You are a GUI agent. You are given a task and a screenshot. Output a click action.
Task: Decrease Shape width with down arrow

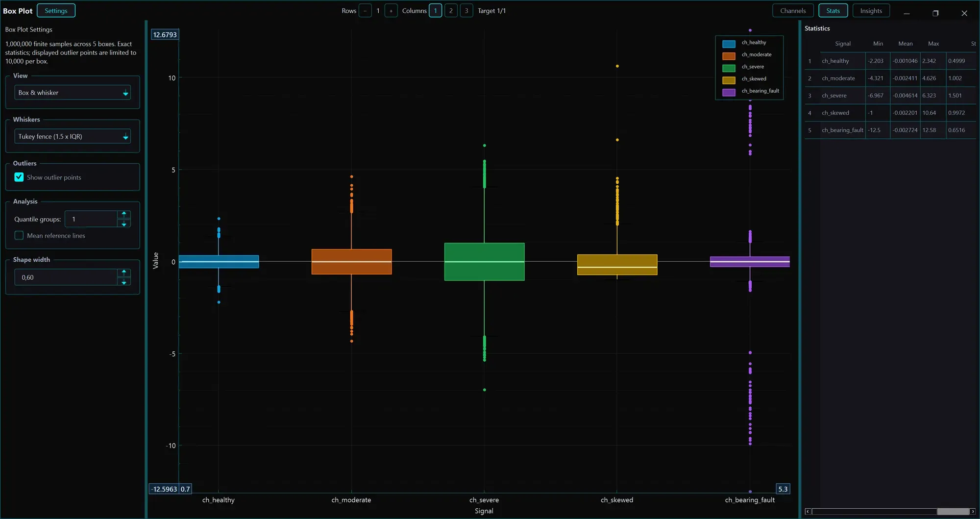(x=124, y=282)
